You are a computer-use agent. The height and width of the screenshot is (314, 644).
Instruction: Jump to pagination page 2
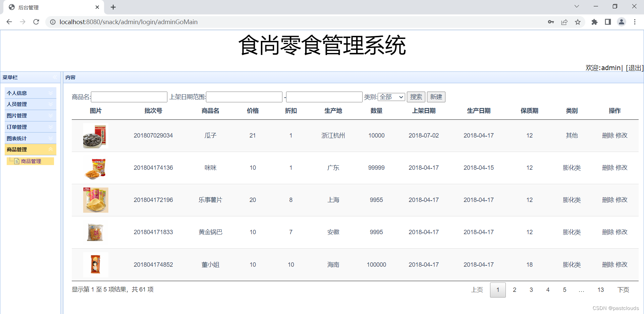click(x=515, y=290)
